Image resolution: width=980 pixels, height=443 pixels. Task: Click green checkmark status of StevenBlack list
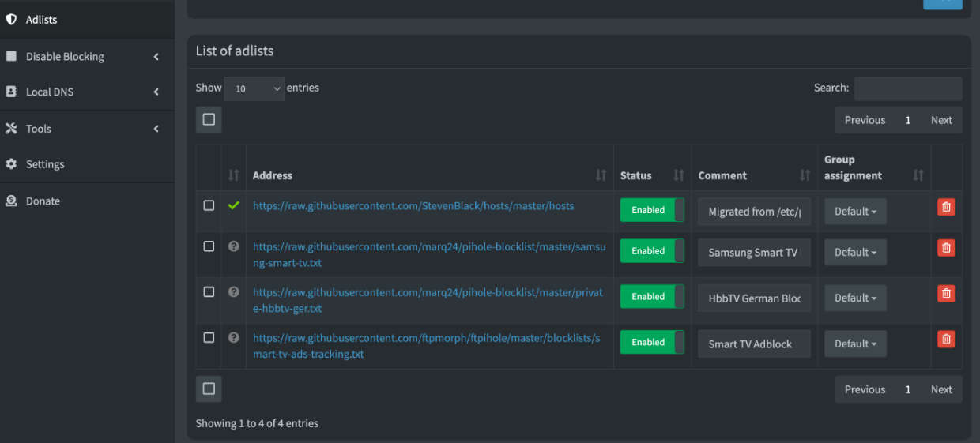click(x=233, y=205)
